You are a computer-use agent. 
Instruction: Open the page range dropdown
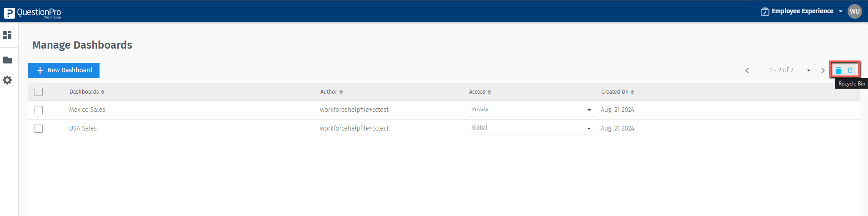click(808, 70)
